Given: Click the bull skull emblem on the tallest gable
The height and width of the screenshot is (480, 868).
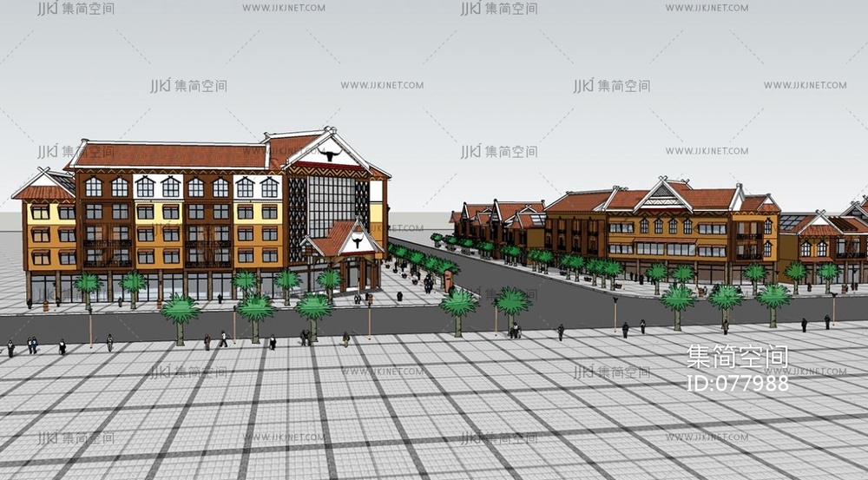Looking at the screenshot, I should tap(328, 155).
